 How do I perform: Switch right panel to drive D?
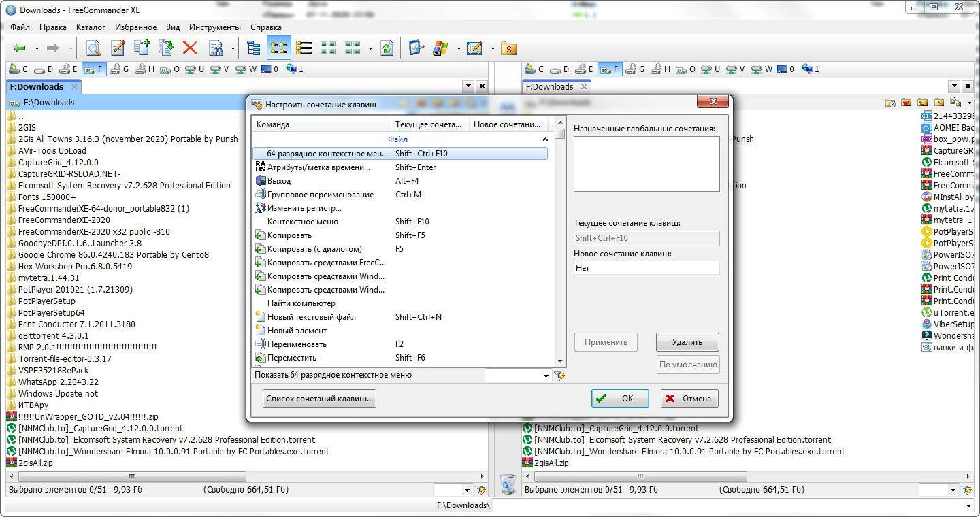[560, 69]
